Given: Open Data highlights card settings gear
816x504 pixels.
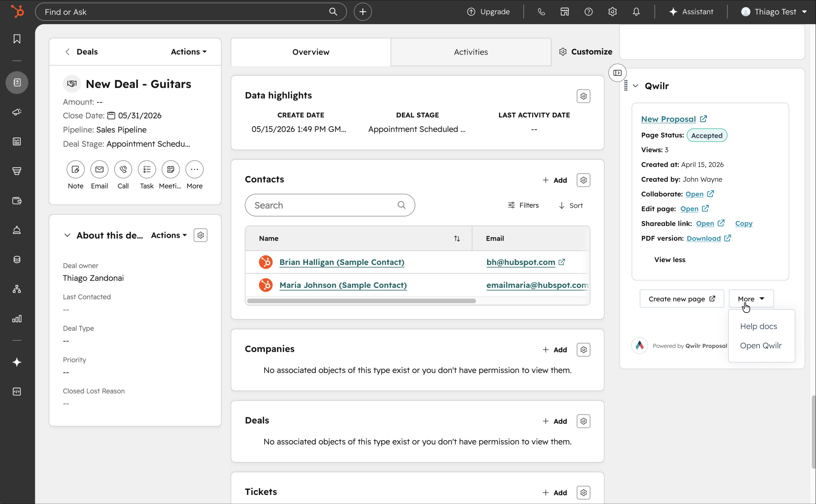Looking at the screenshot, I should (583, 96).
